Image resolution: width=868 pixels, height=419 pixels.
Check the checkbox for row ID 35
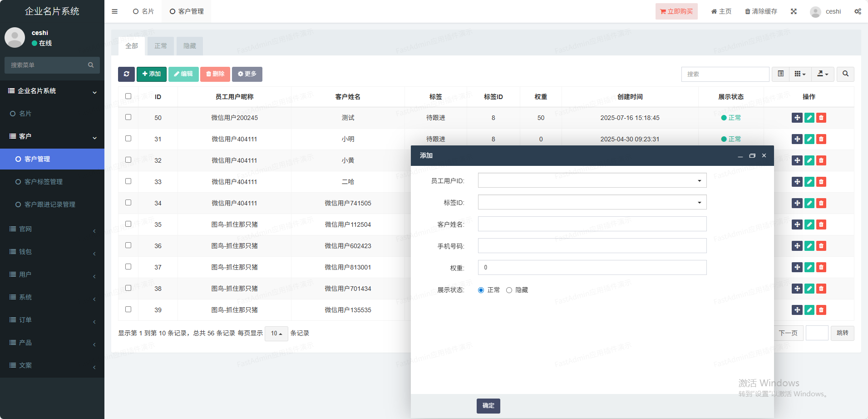128,224
